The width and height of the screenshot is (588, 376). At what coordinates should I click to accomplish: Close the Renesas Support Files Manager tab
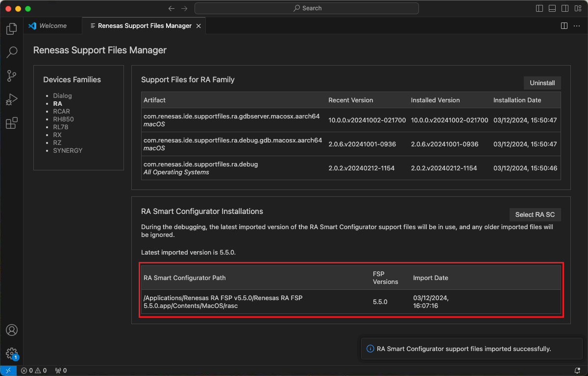[198, 26]
